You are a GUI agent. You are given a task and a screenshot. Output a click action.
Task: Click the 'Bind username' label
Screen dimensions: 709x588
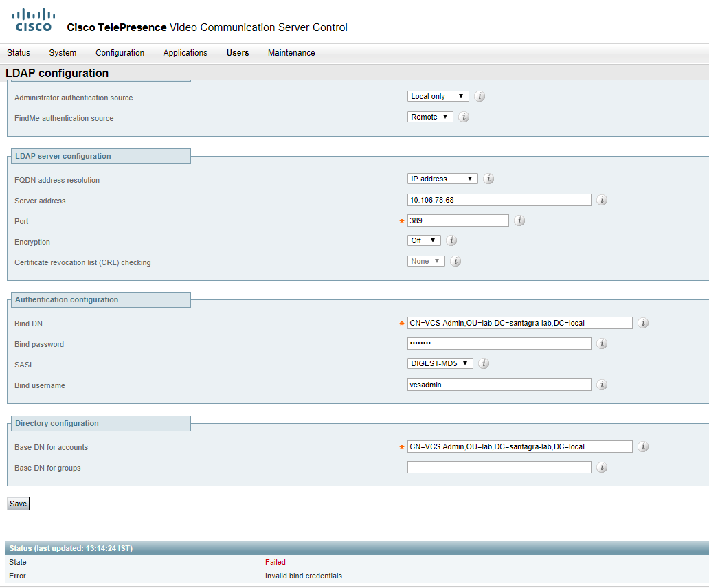40,385
